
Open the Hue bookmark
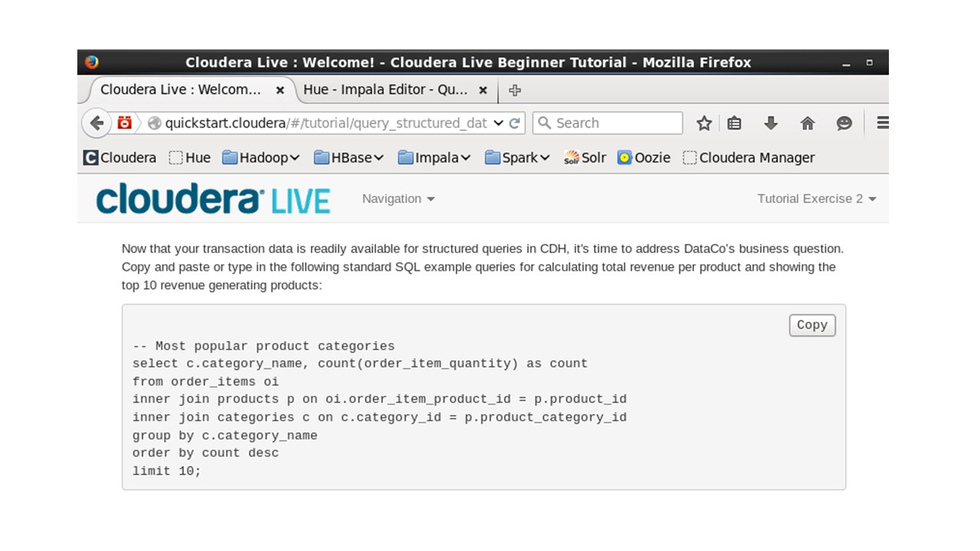[189, 158]
